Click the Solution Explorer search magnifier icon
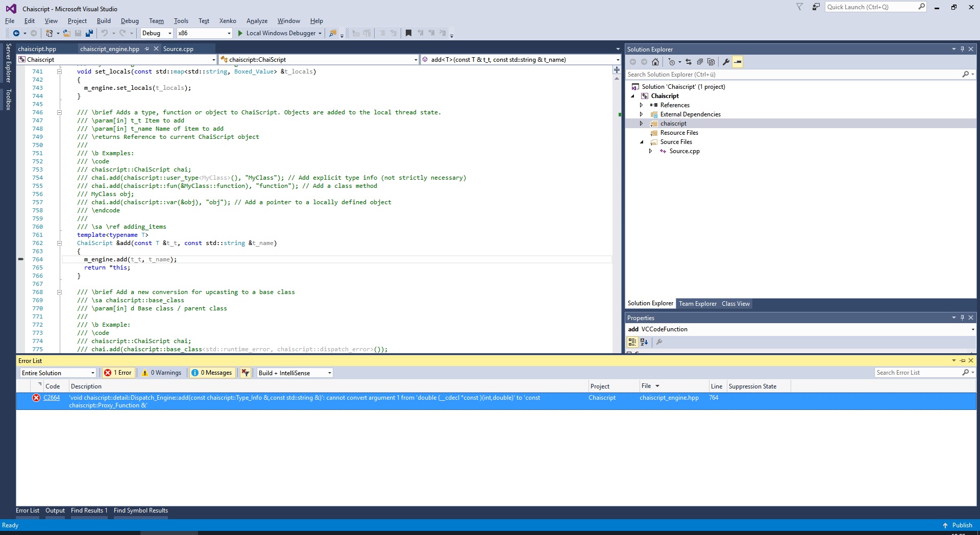Image resolution: width=980 pixels, height=535 pixels. pos(965,75)
